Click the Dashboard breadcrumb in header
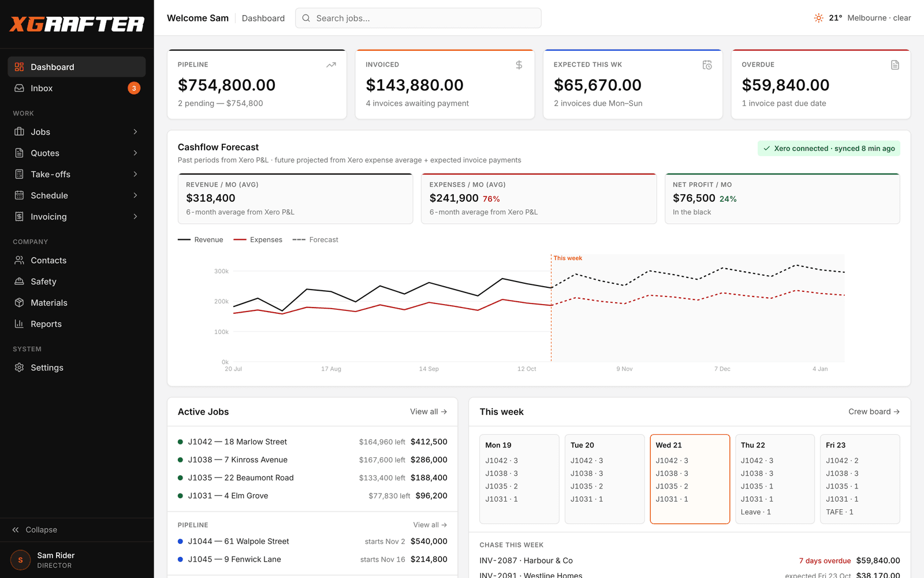Viewport: 924px width, 578px height. (x=263, y=18)
